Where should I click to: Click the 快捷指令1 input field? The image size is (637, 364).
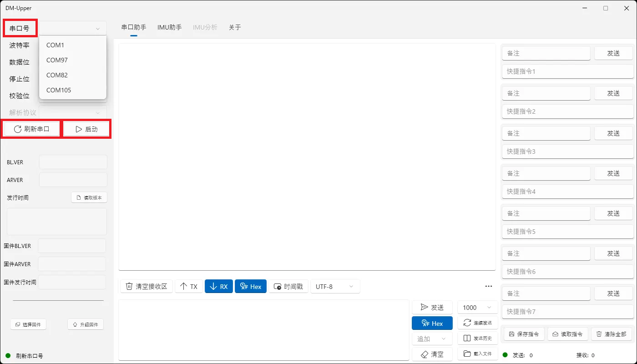pos(567,71)
